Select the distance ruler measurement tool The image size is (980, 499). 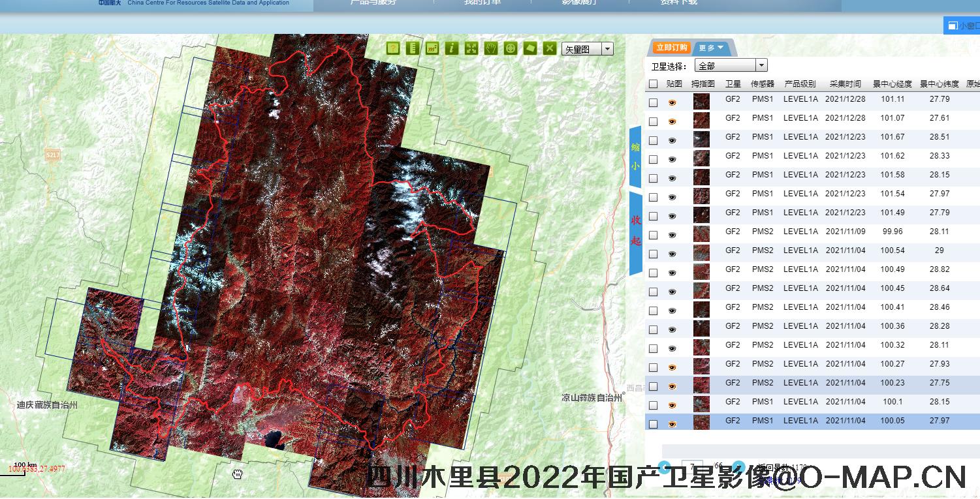point(412,48)
